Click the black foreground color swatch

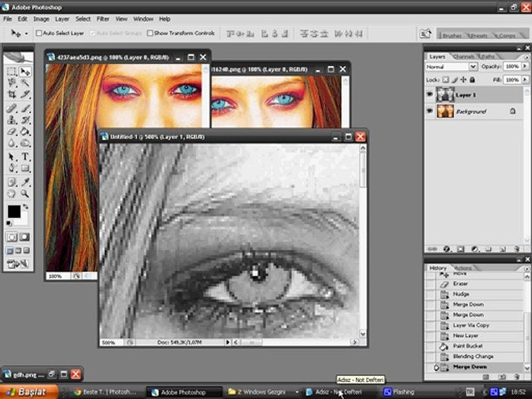[x=13, y=211]
